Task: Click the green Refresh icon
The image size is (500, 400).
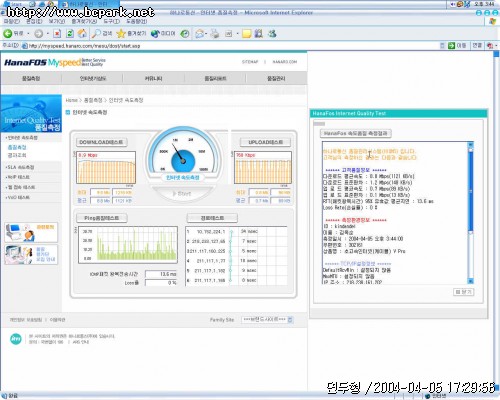Action: coord(70,34)
